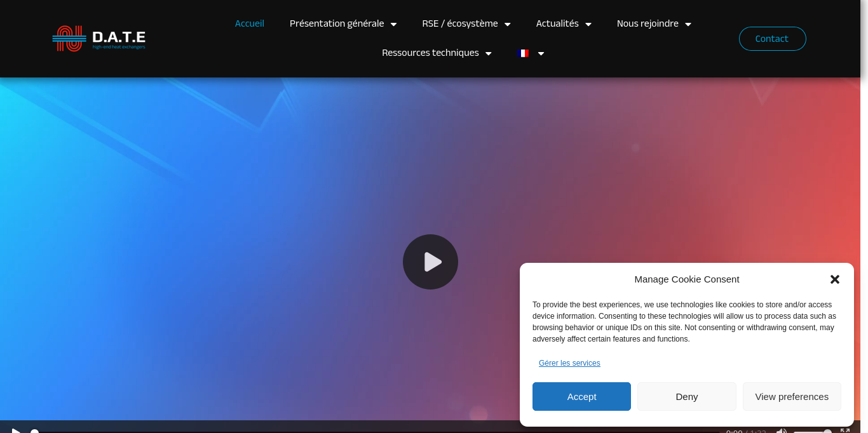The height and width of the screenshot is (433, 868).
Task: Click the Contact button
Action: [772, 39]
